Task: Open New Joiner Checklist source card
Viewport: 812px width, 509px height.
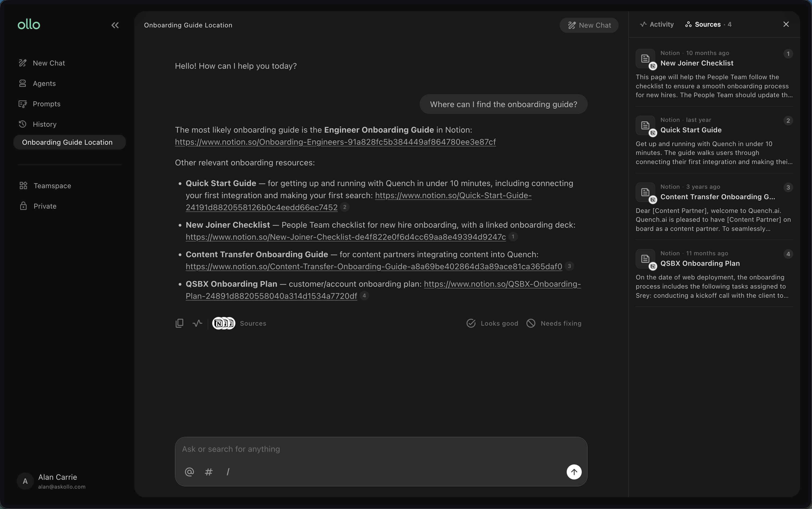Action: click(714, 74)
